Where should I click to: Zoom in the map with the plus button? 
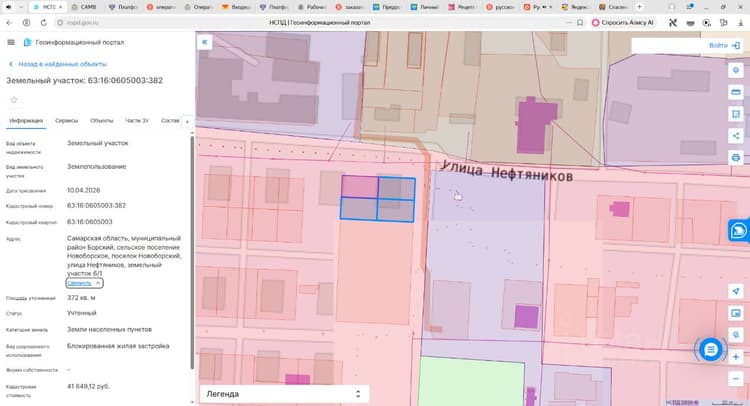pyautogui.click(x=736, y=357)
